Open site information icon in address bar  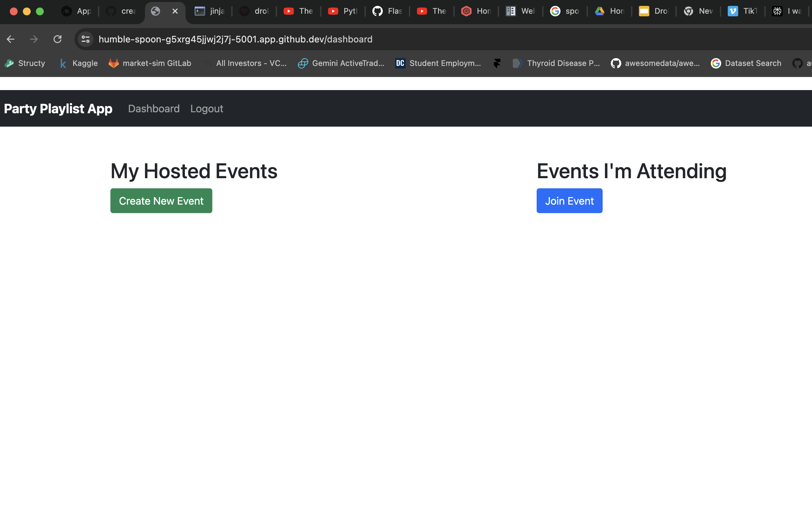tap(86, 39)
